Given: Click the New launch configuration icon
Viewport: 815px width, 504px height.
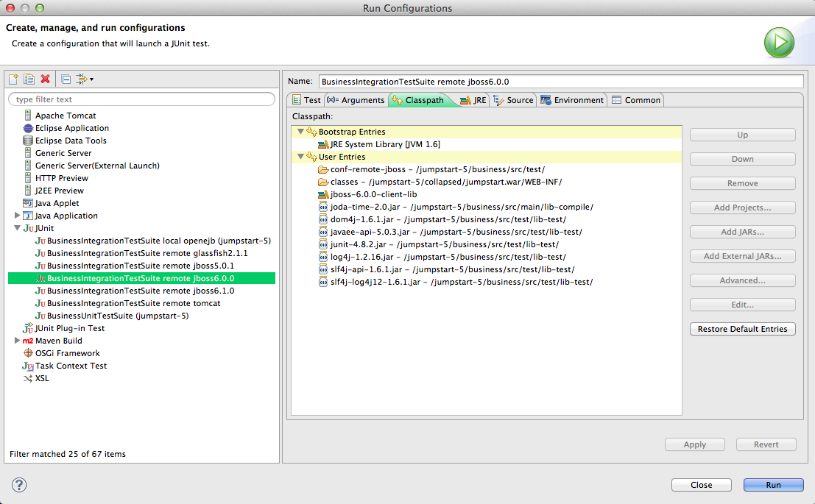Looking at the screenshot, I should click(13, 79).
